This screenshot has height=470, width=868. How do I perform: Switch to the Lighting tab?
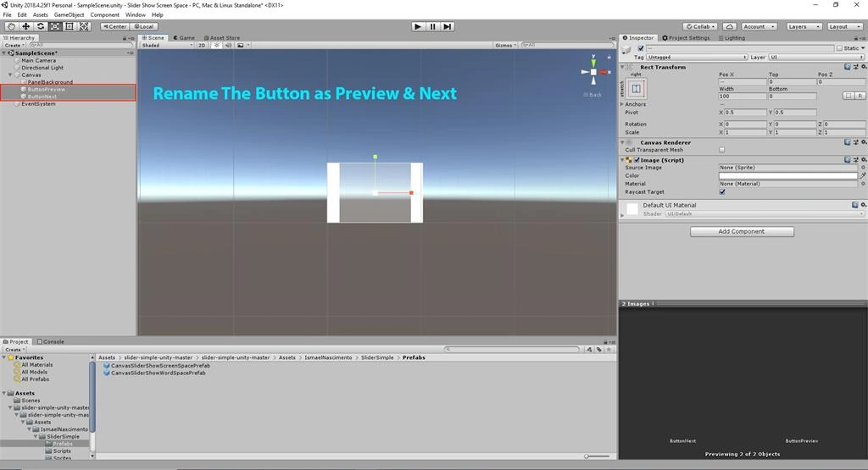click(732, 38)
